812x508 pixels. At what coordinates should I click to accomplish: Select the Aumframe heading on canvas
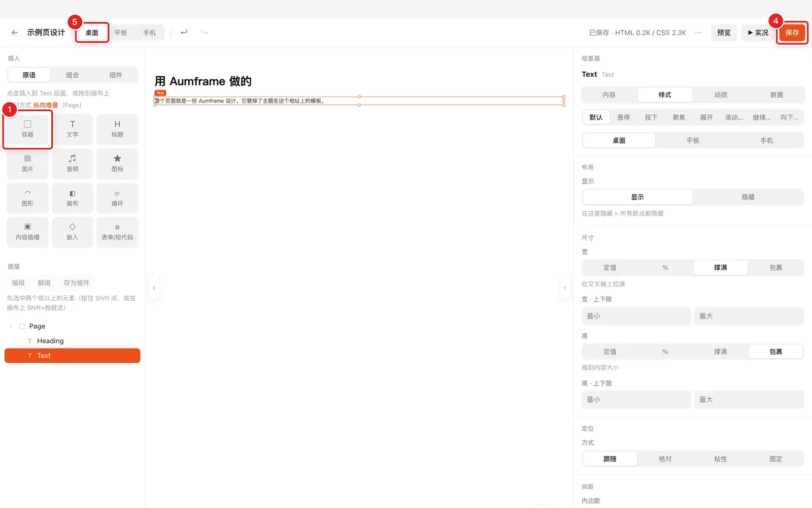203,81
